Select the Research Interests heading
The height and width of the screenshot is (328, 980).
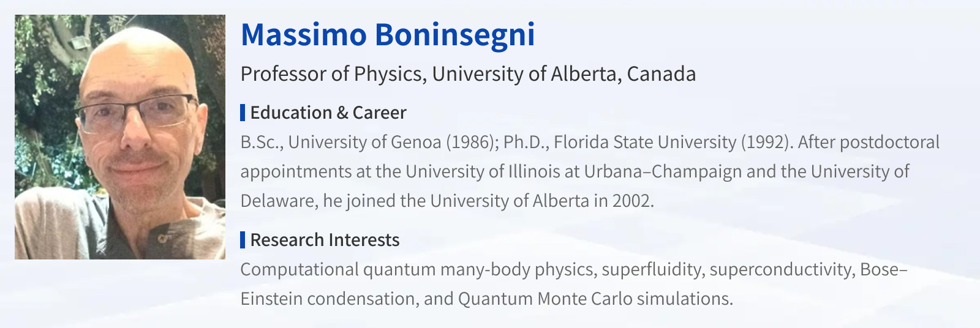(325, 240)
